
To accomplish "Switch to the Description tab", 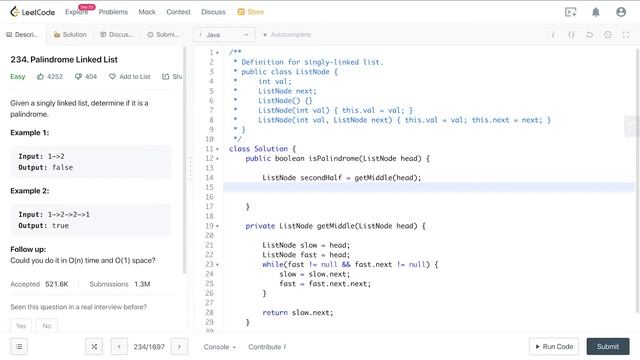I will (22, 35).
